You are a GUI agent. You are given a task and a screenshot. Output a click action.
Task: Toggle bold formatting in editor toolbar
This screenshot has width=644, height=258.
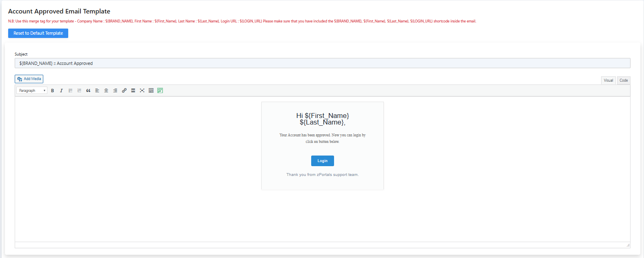(52, 91)
